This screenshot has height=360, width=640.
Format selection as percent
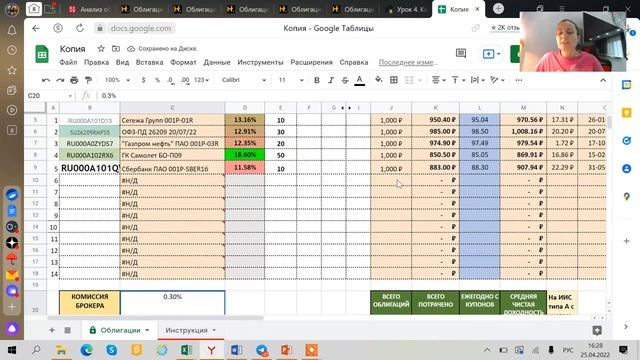(157, 80)
